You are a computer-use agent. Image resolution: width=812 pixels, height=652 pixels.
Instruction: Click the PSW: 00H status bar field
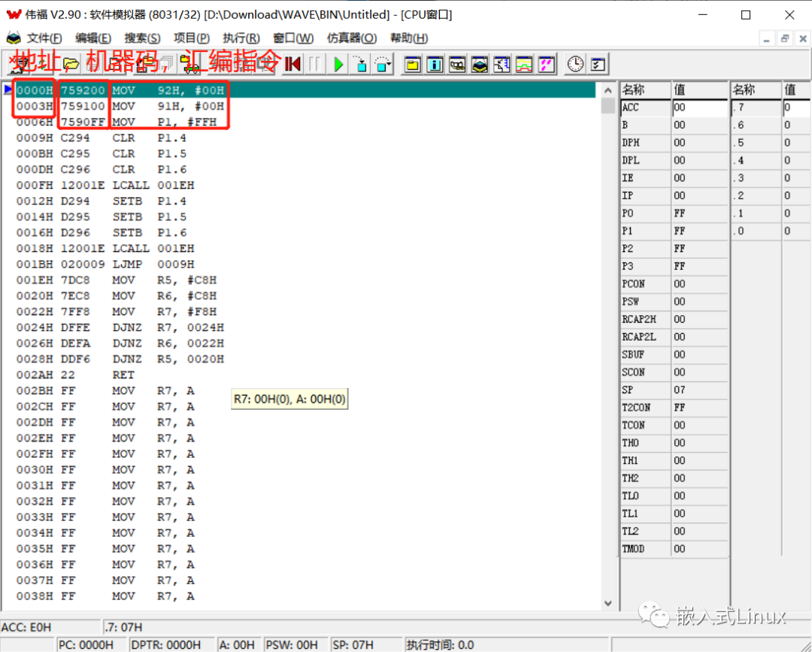[x=295, y=645]
